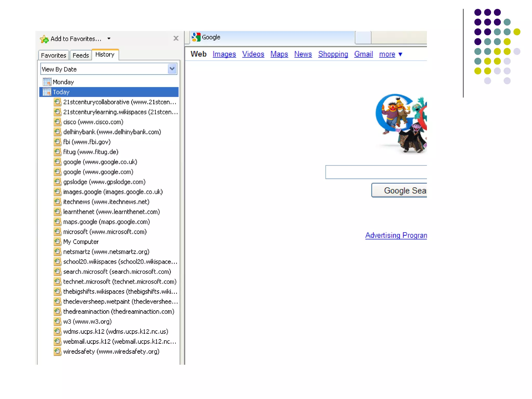Open the Gmail link

point(363,54)
